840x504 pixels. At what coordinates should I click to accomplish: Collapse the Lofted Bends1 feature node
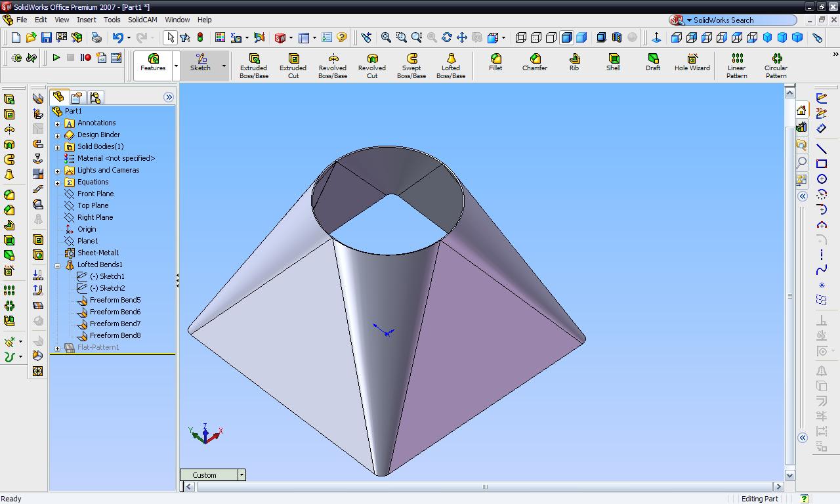click(x=58, y=265)
